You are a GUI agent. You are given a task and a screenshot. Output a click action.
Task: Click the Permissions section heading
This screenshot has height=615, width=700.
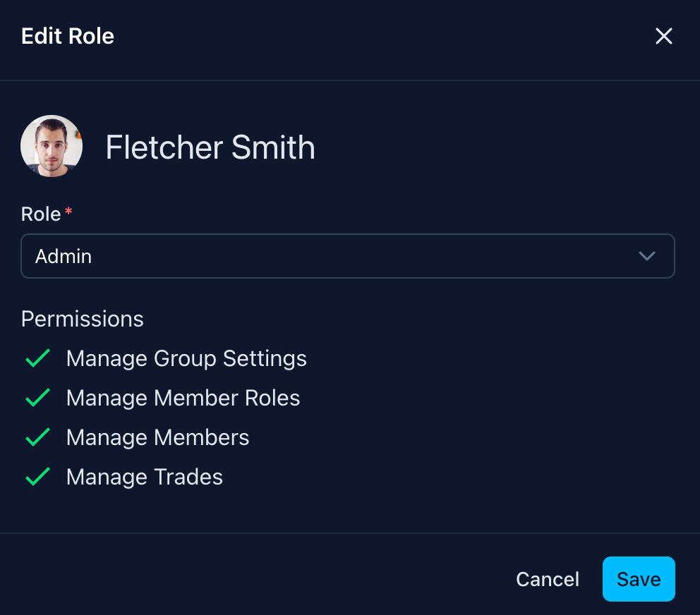pos(83,319)
